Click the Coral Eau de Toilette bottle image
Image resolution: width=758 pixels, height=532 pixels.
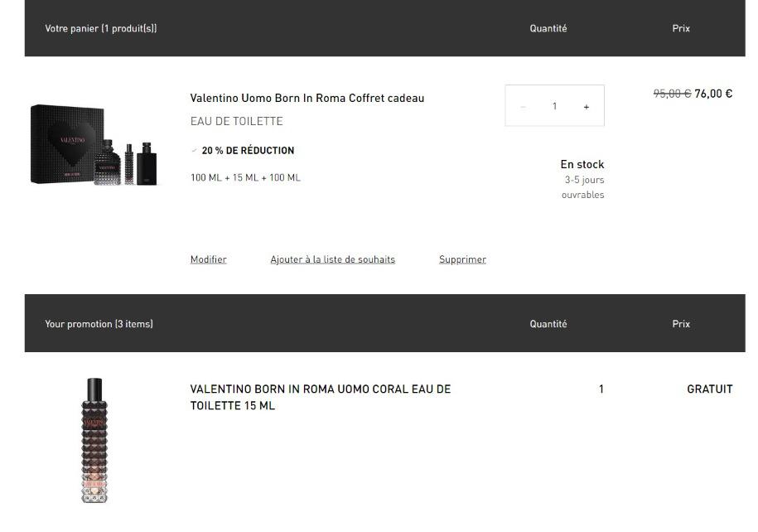click(94, 440)
